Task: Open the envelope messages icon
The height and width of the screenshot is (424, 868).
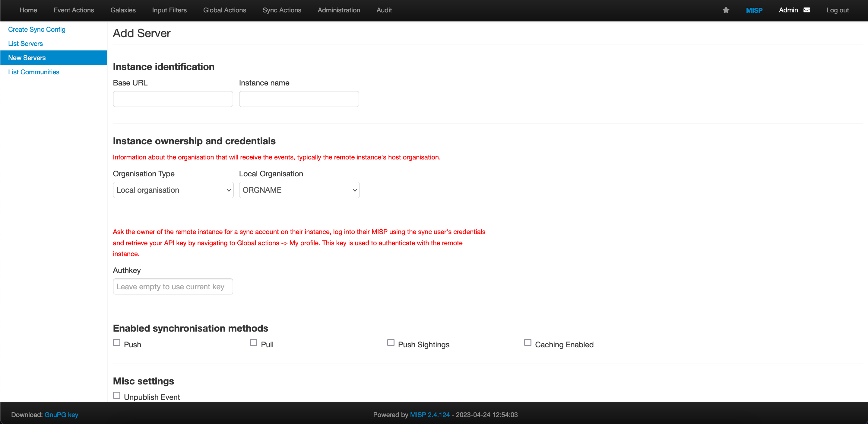Action: (807, 10)
